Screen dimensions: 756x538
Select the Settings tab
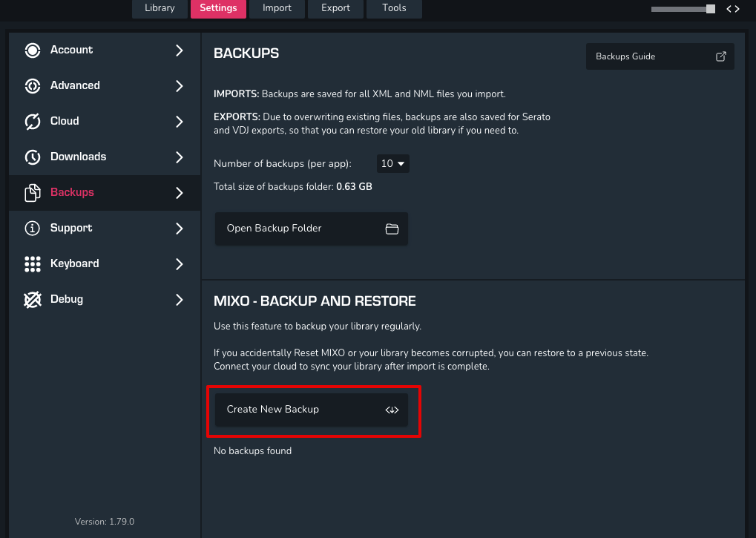click(218, 8)
